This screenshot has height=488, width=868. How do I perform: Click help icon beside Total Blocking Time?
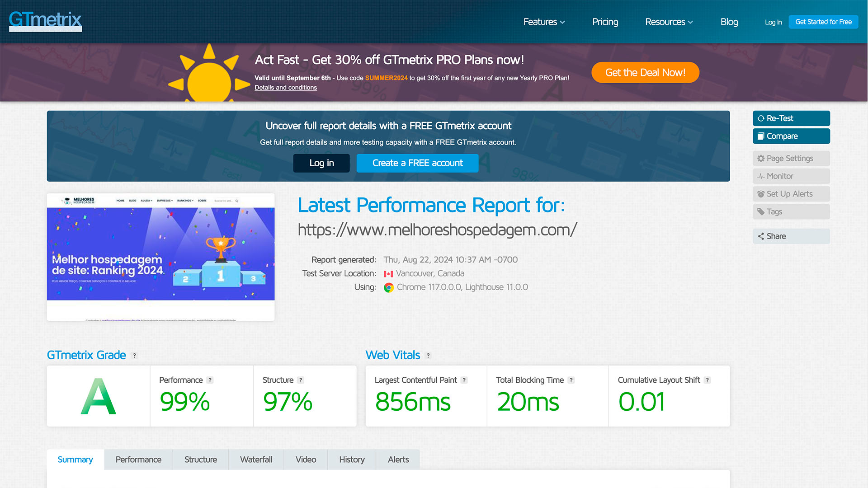coord(571,380)
